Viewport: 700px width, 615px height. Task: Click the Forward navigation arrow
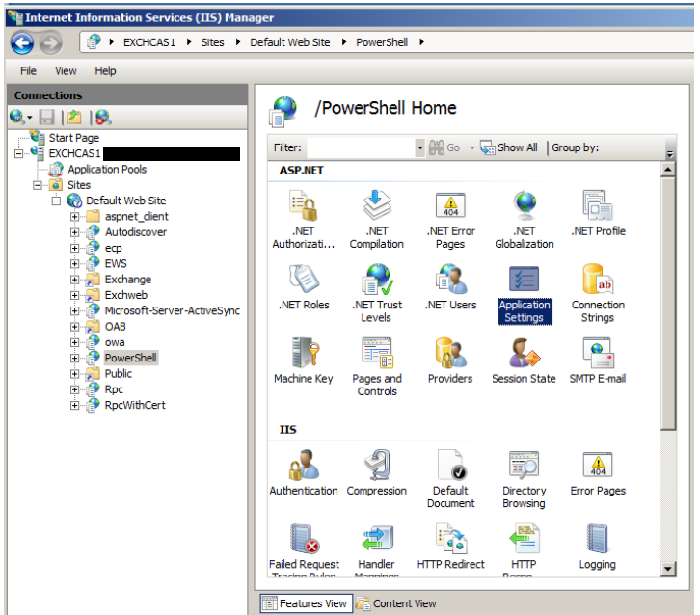coord(50,43)
